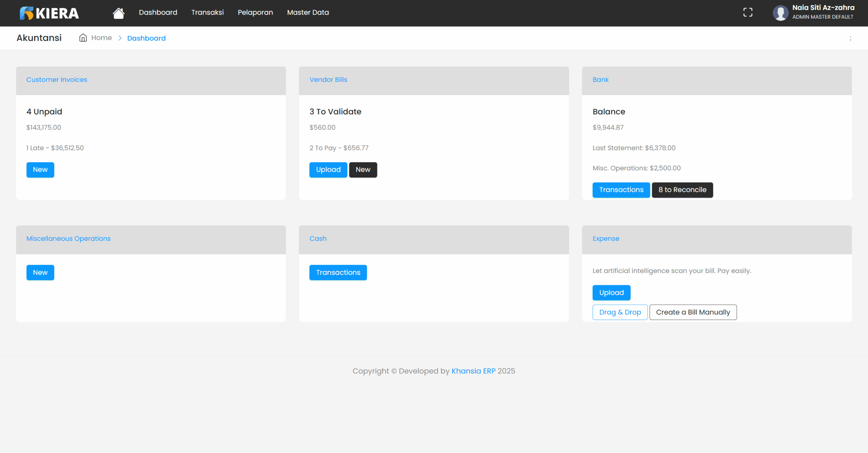Open Khansia ERP footer link
The width and height of the screenshot is (868, 453).
(x=473, y=371)
